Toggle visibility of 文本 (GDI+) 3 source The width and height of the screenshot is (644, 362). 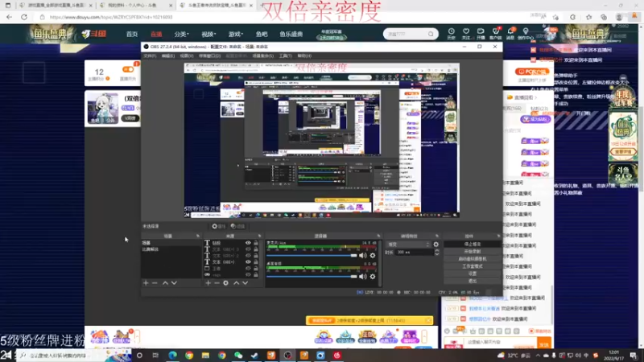tap(248, 249)
